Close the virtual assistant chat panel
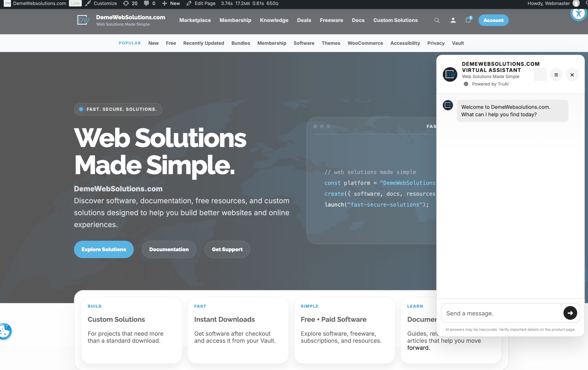The image size is (588, 370). (572, 75)
